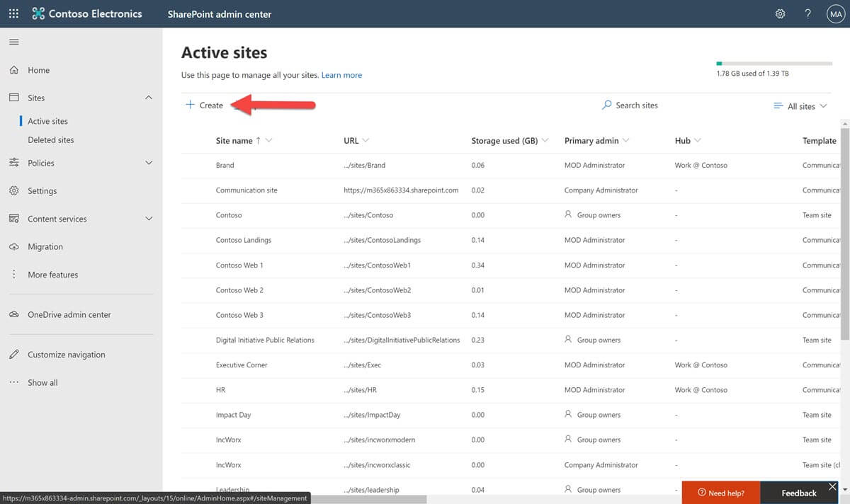Click the Contoso Electronics logo
850x504 pixels.
click(87, 13)
